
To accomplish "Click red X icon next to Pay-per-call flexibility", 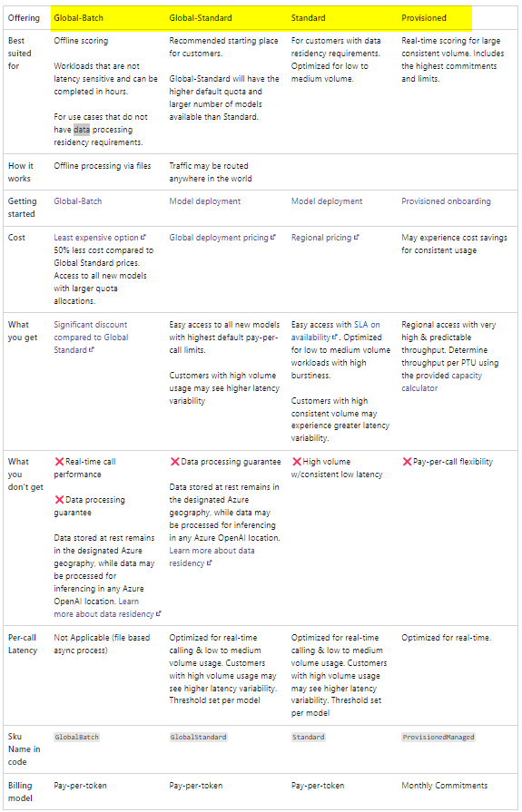I will [407, 462].
